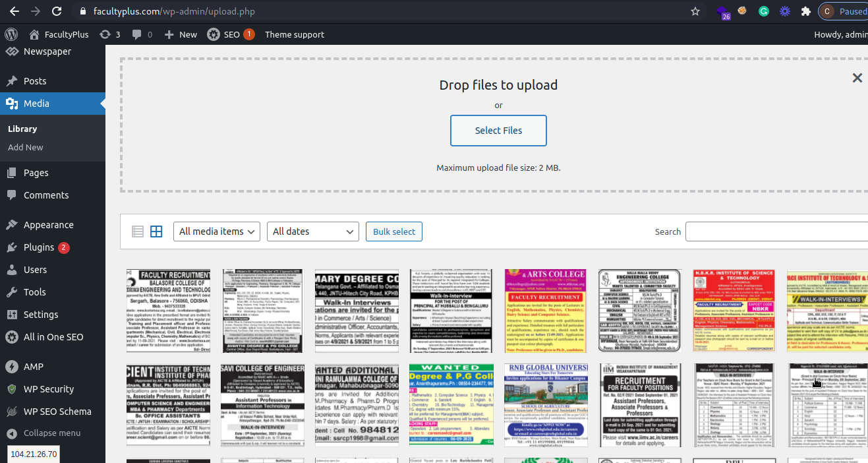Open the Newspaper sidebar menu
Viewport: 868px width, 463px height.
53,51
